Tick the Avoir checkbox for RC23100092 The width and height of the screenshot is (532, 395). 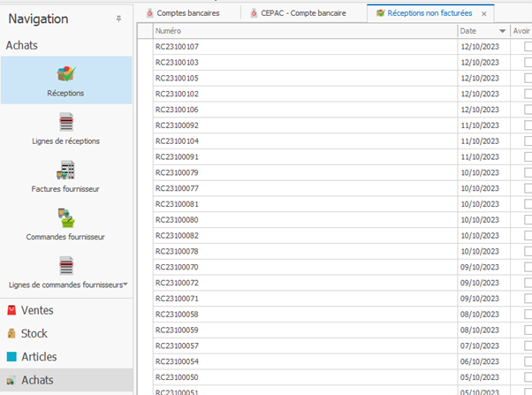[x=528, y=125]
